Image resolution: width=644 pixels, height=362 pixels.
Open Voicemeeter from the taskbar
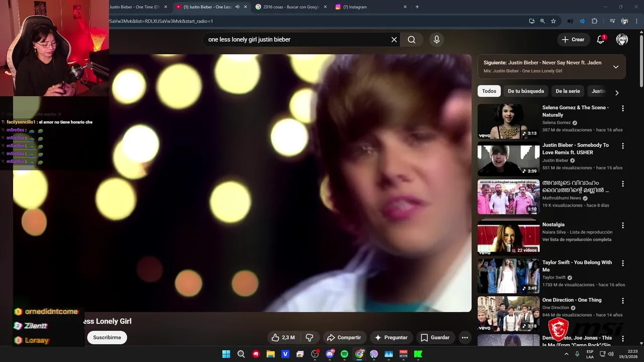(x=404, y=354)
